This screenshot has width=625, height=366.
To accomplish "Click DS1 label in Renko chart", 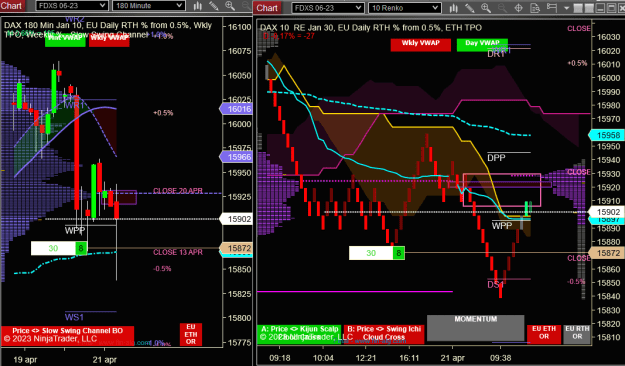I will 495,285.
